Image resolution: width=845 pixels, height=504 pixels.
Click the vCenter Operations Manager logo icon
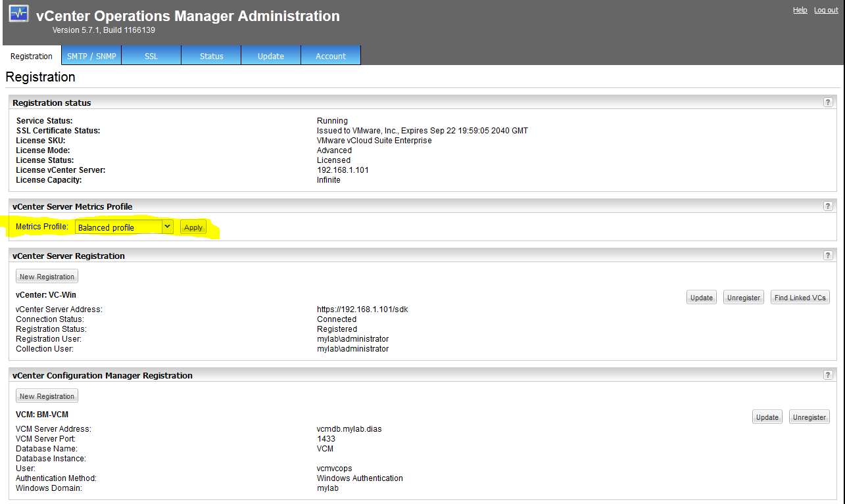pos(19,14)
